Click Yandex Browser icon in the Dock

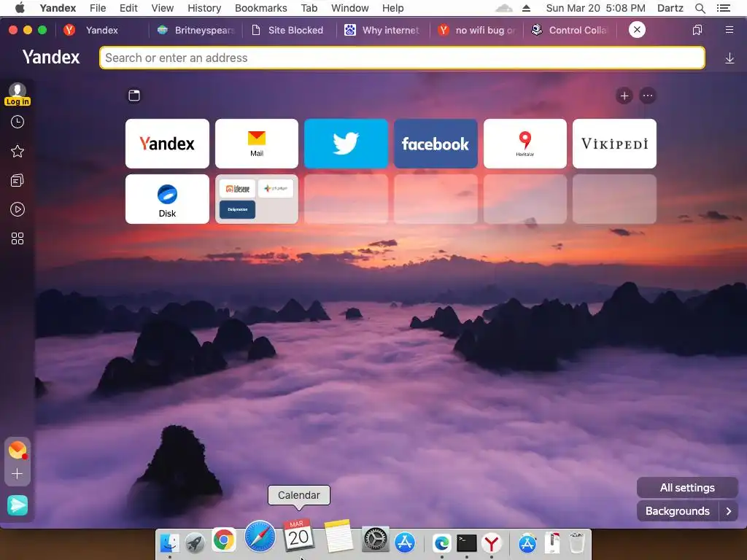tap(491, 542)
